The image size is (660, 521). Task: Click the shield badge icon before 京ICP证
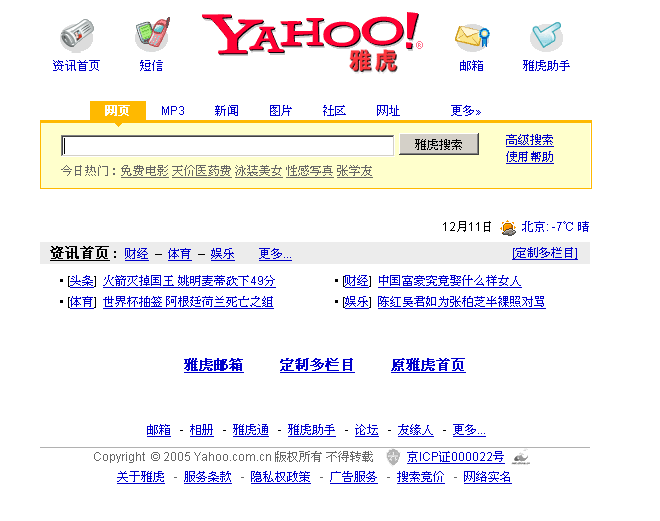coord(393,457)
